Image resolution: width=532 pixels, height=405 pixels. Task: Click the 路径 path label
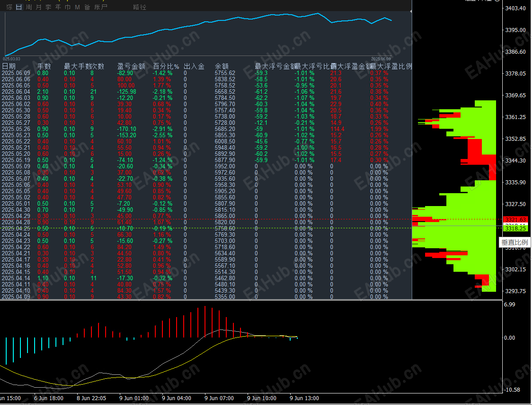(x=139, y=7)
